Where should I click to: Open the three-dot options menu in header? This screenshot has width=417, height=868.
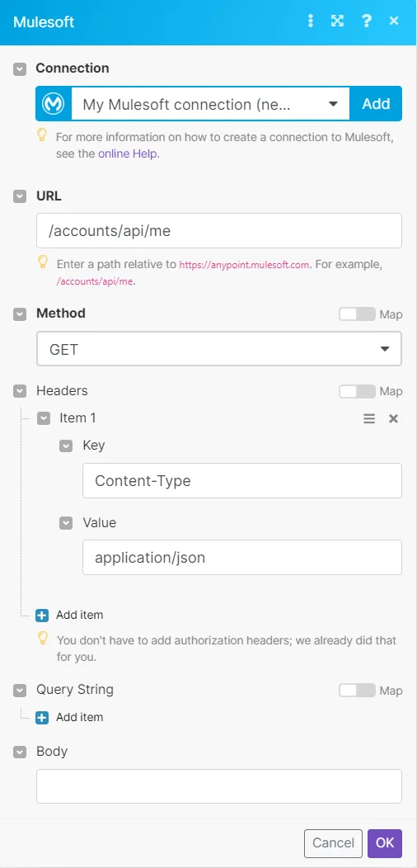pos(310,21)
